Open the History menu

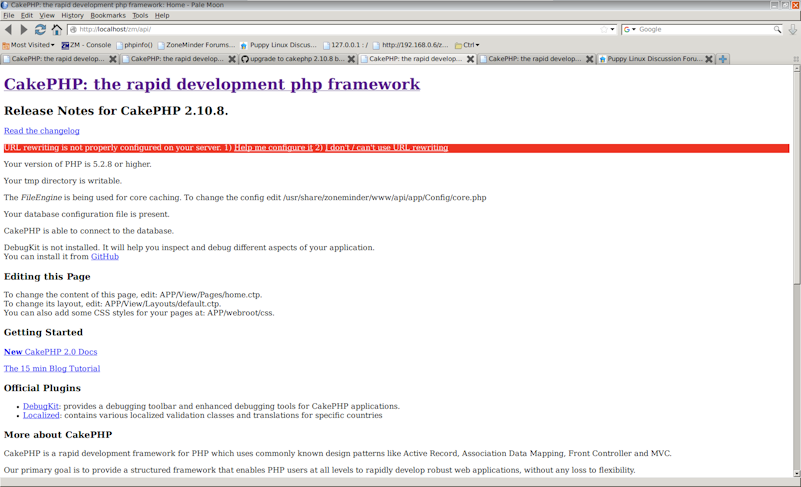[73, 15]
